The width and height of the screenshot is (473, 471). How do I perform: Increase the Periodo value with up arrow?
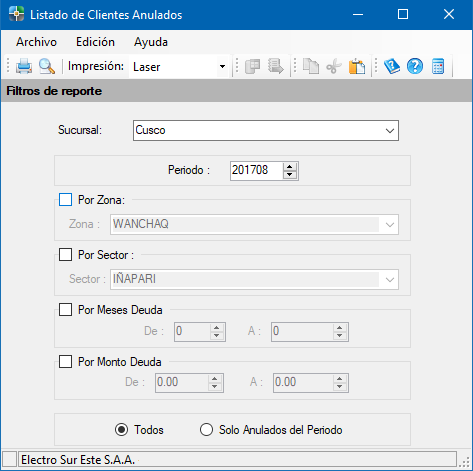click(x=289, y=167)
